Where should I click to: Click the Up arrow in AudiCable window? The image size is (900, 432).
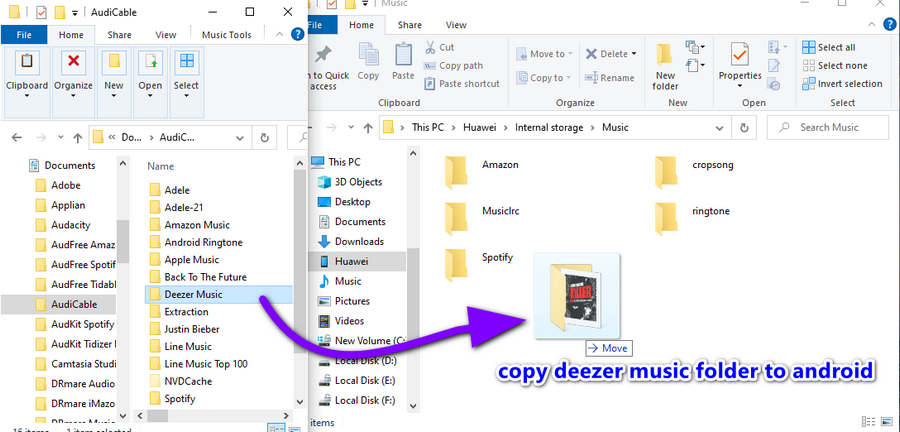pos(78,138)
